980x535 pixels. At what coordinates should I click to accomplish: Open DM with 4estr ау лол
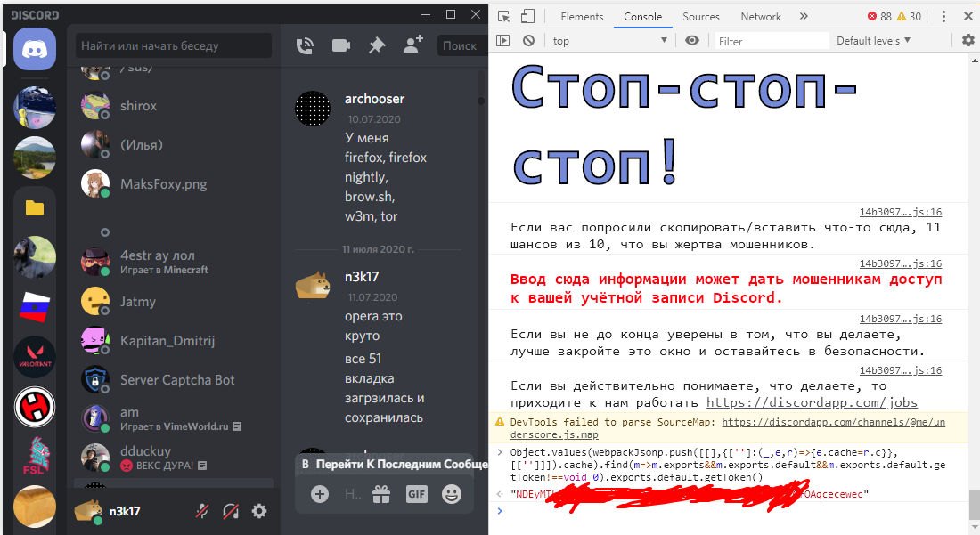coord(173,263)
